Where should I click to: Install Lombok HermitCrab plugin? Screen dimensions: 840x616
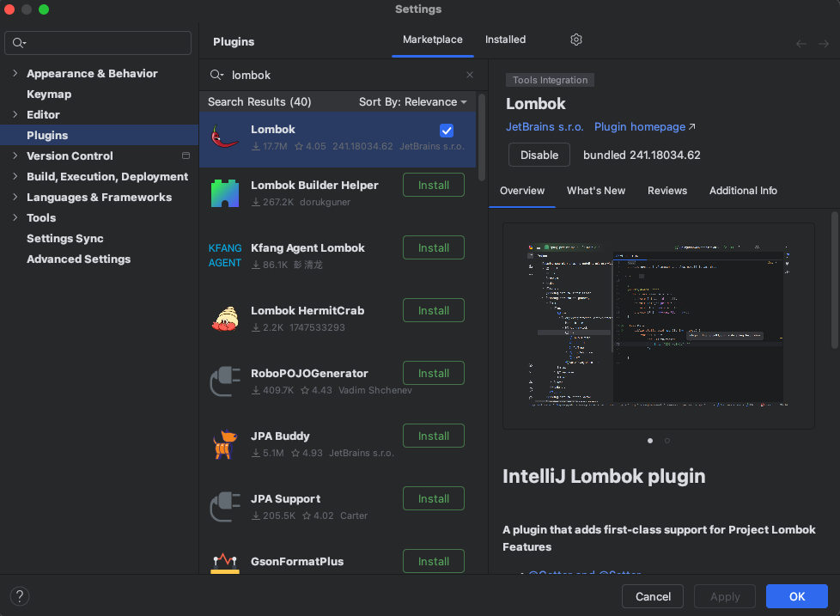coord(434,311)
